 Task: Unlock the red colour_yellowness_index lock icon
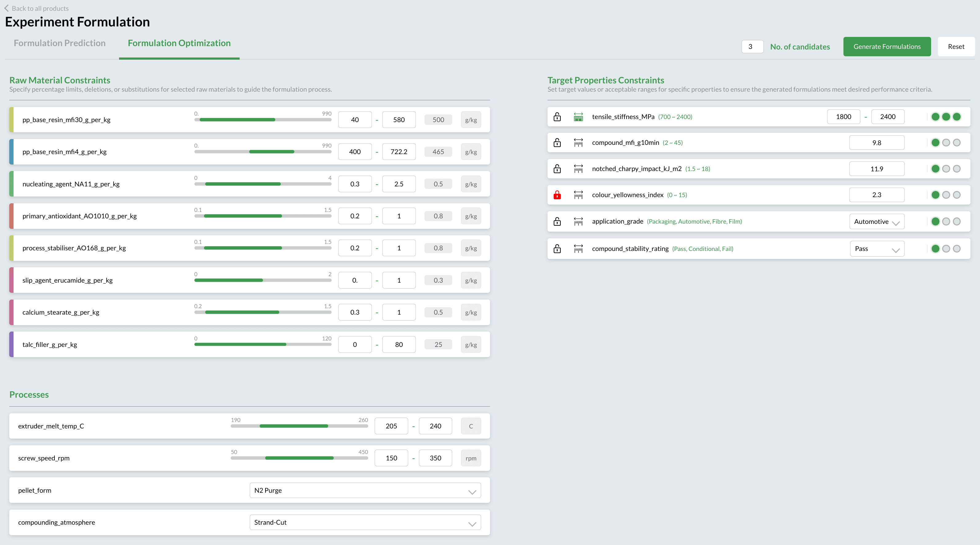coord(557,195)
